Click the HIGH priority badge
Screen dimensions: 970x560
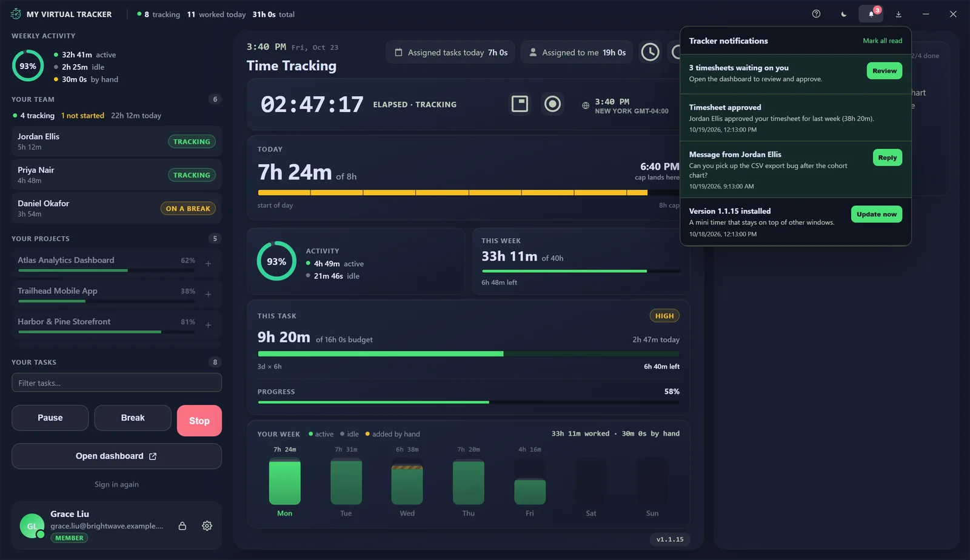(x=664, y=316)
